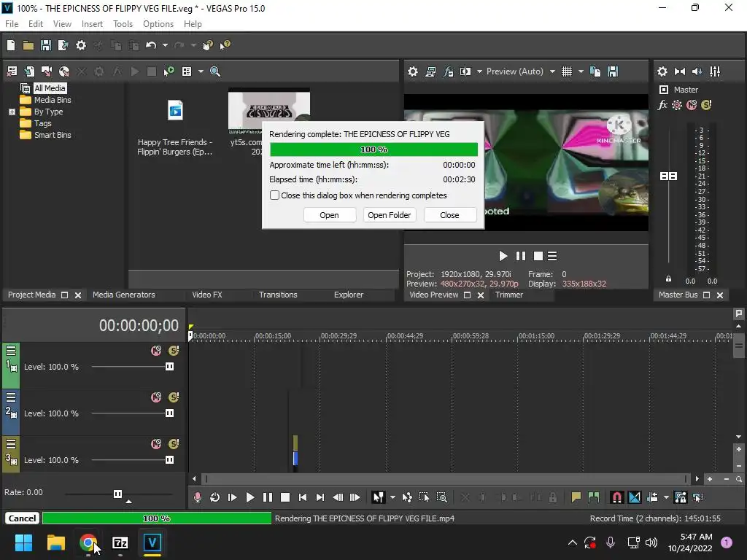Open Render As from main toolbar
747x560 pixels.
pos(63,45)
